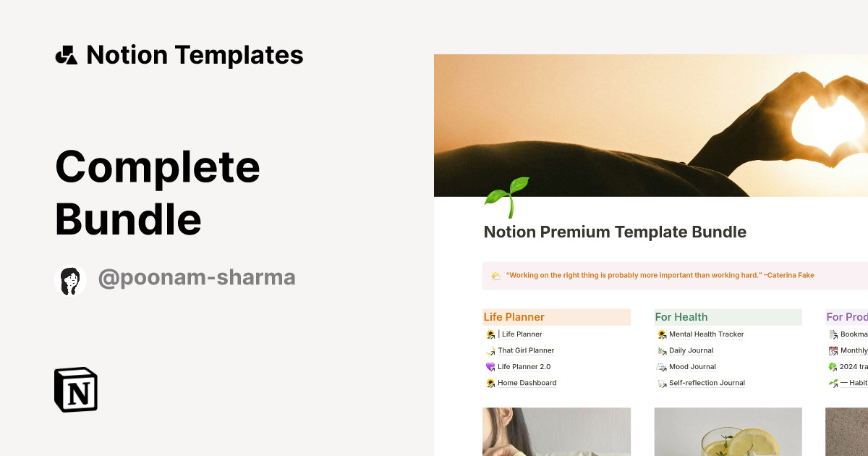
Task: Open the That Girl Planner link
Action: (x=525, y=350)
